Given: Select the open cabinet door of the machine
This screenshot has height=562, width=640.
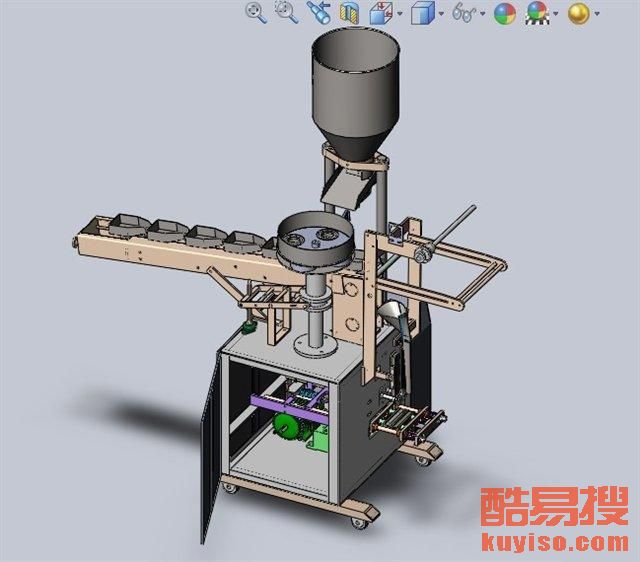Looking at the screenshot, I should (211, 447).
